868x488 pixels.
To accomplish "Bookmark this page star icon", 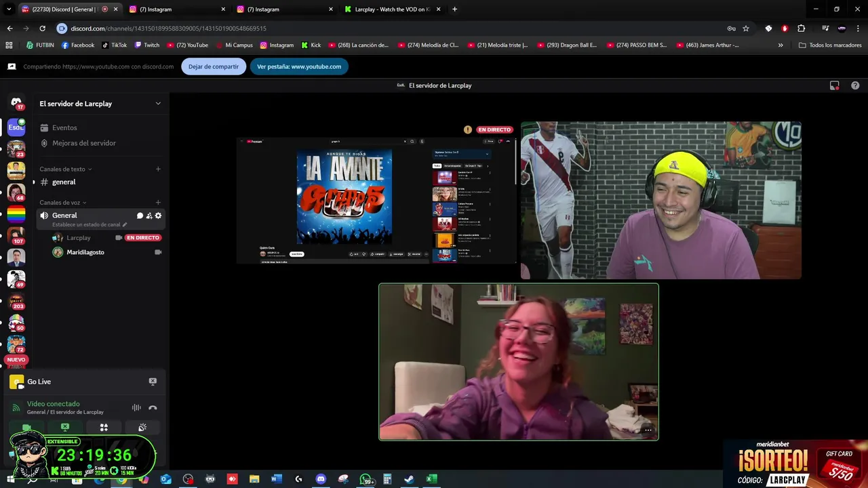I will tap(746, 28).
